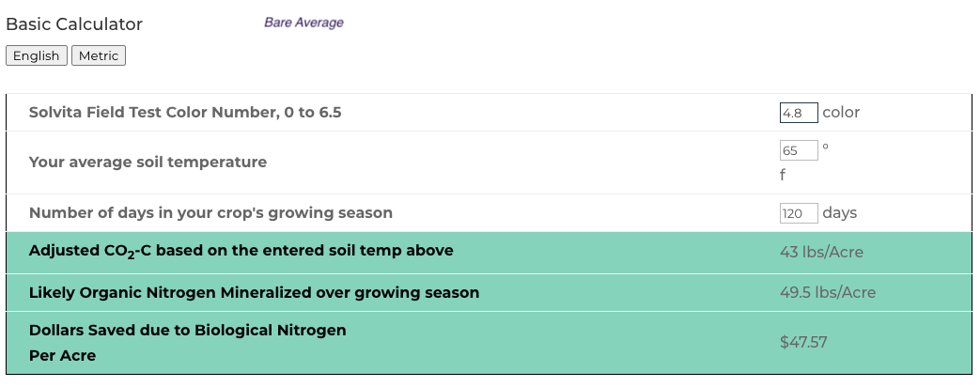
Task: Click the Basic Calculator heading
Action: 74,24
